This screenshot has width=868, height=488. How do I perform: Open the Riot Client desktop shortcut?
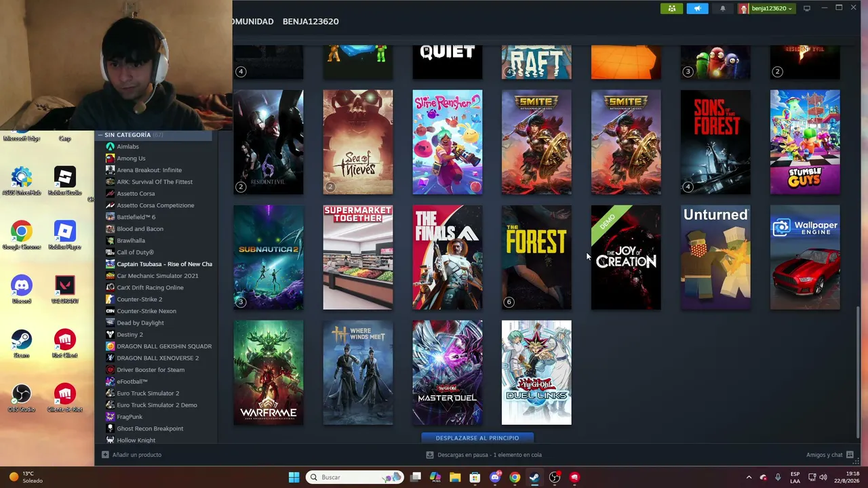click(64, 343)
